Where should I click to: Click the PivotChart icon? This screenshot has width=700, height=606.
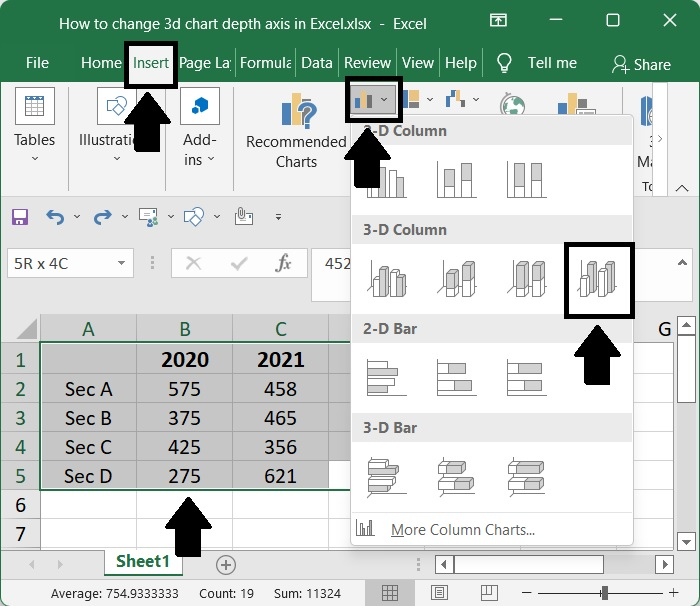[576, 104]
